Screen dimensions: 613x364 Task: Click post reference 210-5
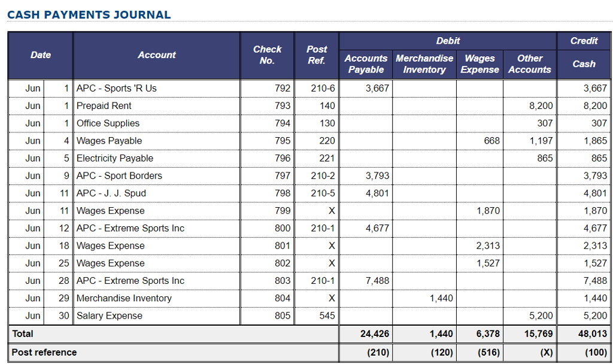click(323, 193)
